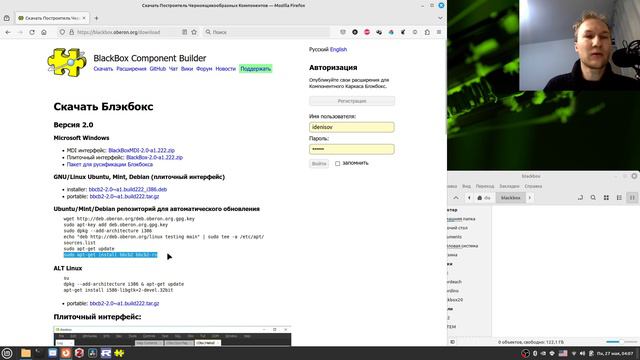Click the home folder breadcrumb in file manager
640x360 pixels.
point(484,198)
